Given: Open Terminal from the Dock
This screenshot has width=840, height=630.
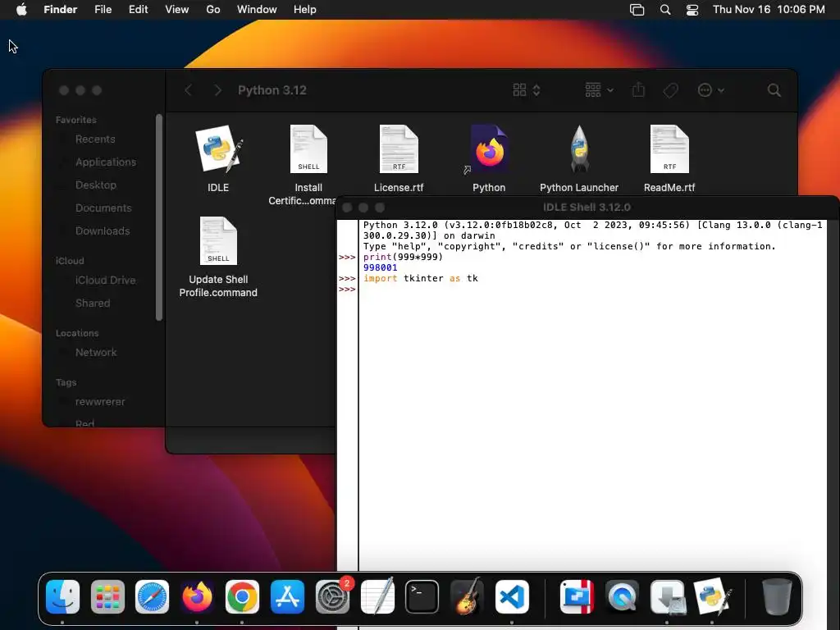Looking at the screenshot, I should coord(422,597).
